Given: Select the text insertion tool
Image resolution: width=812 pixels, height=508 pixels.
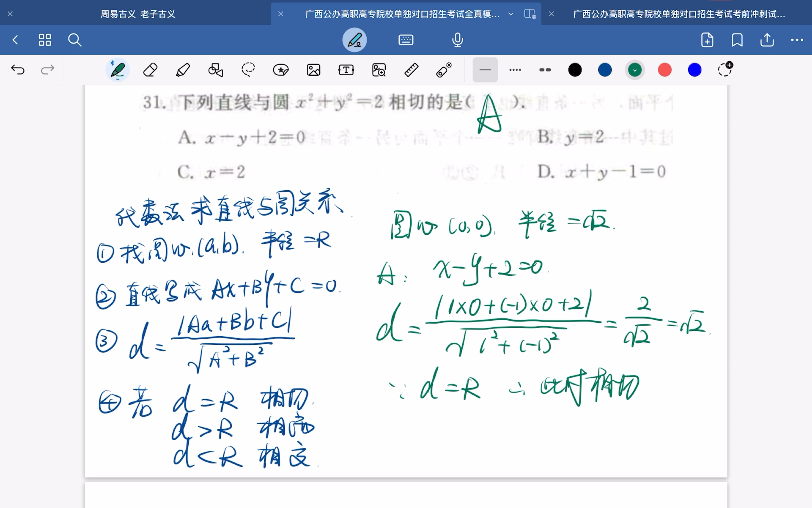Looking at the screenshot, I should [346, 70].
